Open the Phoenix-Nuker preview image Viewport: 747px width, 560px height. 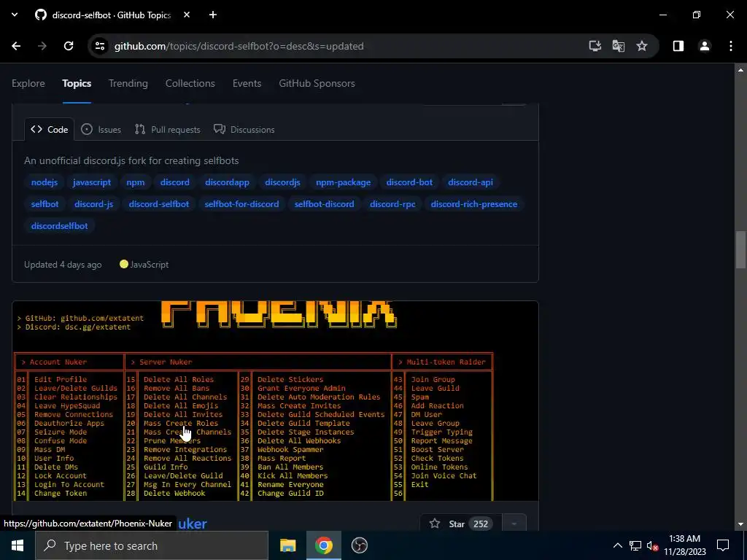pyautogui.click(x=275, y=401)
